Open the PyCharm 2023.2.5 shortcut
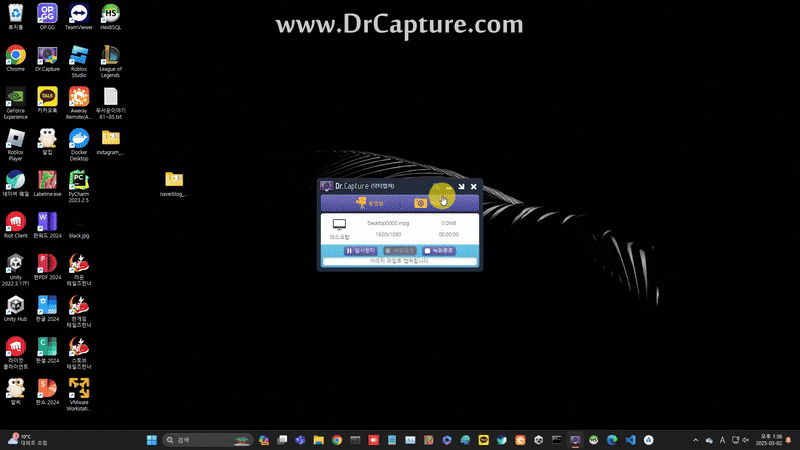800x450 pixels. [x=79, y=187]
